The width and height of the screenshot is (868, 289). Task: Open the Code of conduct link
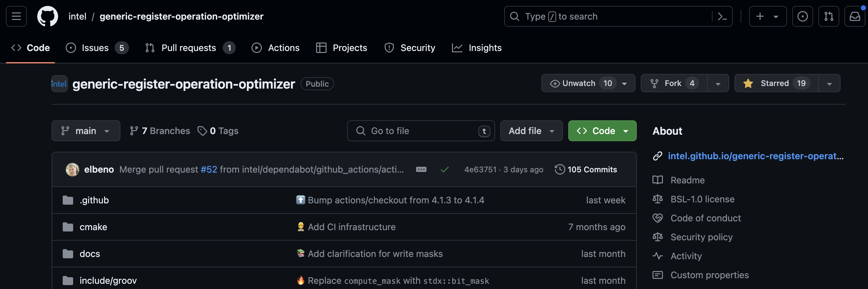[x=706, y=218]
